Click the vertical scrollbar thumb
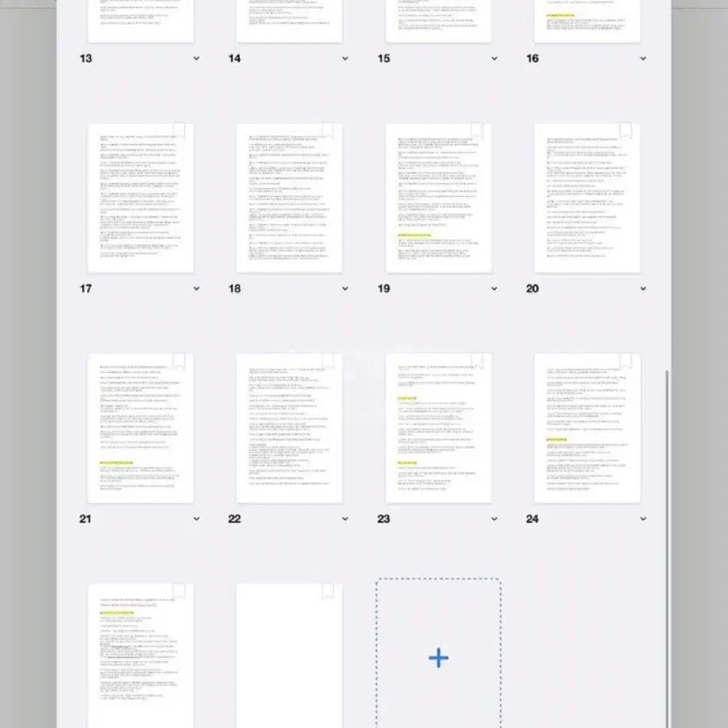The height and width of the screenshot is (728, 728). (667, 548)
